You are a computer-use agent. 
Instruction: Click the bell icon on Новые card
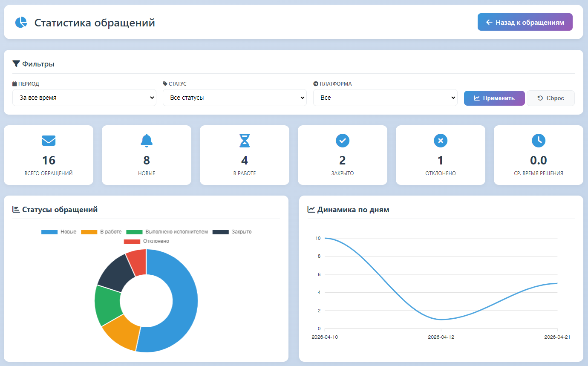(147, 140)
